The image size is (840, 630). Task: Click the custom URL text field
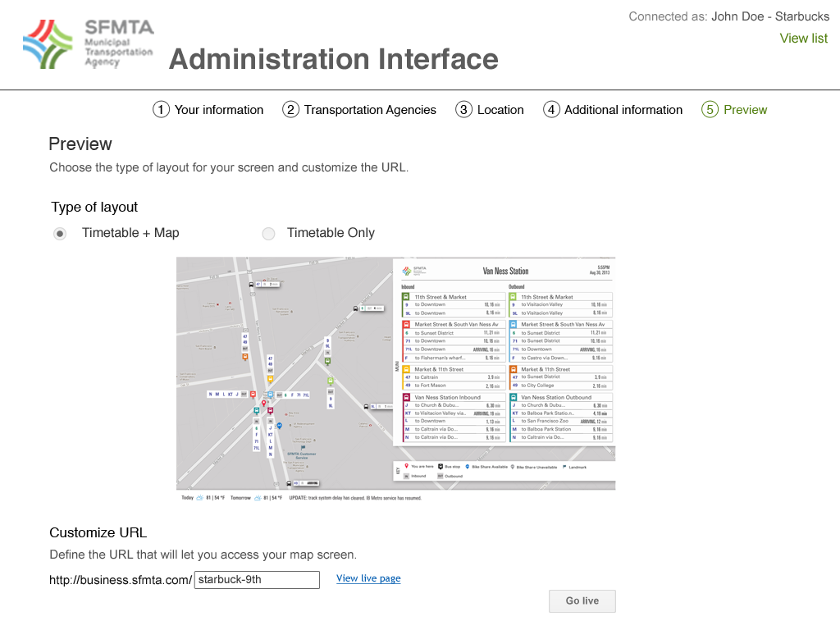(257, 580)
